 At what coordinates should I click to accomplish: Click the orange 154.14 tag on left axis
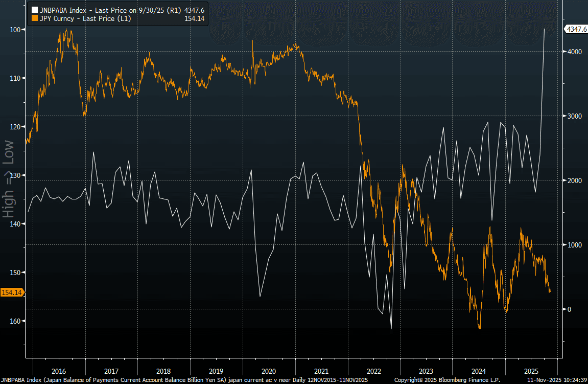(11, 292)
